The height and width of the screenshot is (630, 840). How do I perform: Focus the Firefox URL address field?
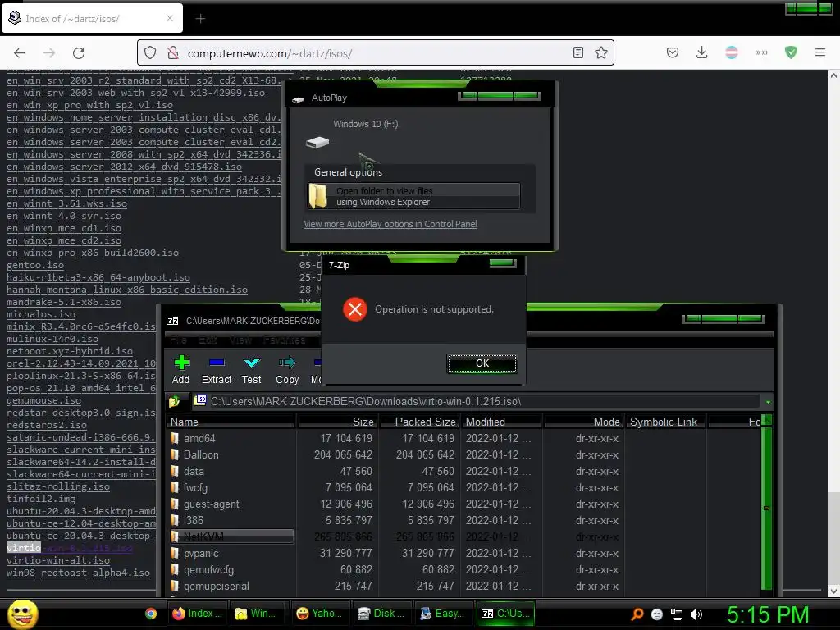tap(375, 53)
